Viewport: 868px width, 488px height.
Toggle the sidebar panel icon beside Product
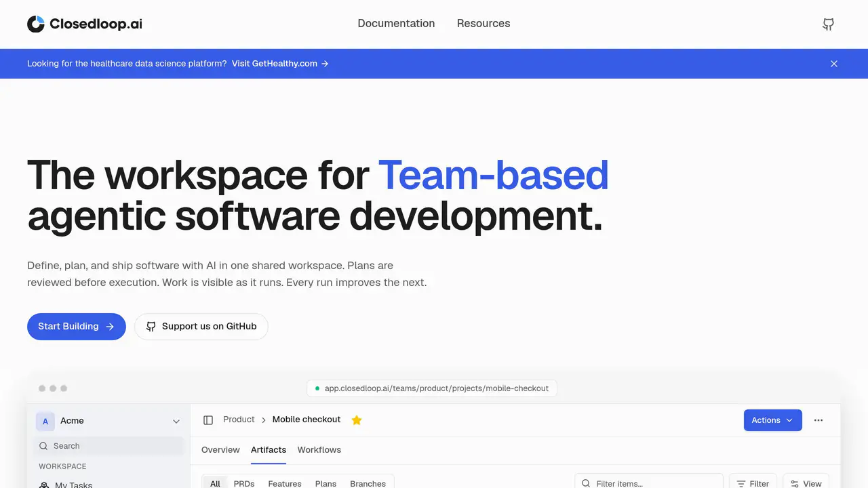click(208, 420)
